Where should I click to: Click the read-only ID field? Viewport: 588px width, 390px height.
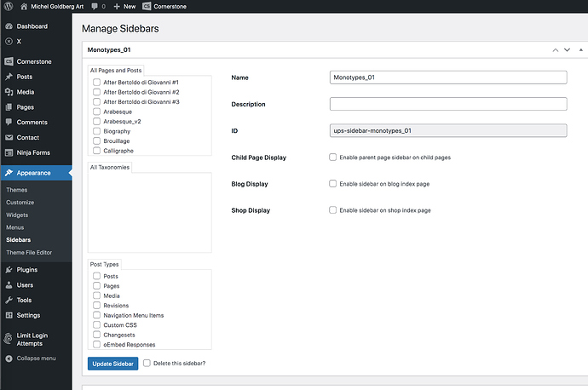tap(448, 131)
